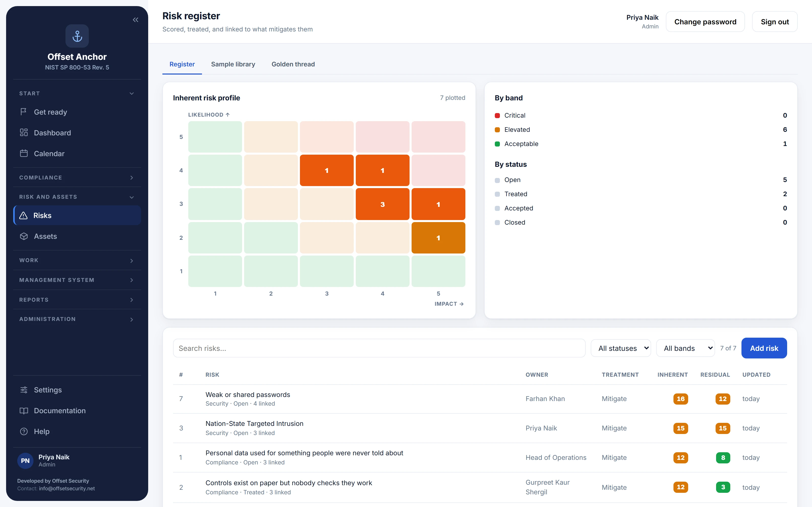
Task: Open Help question mark icon
Action: (x=24, y=431)
